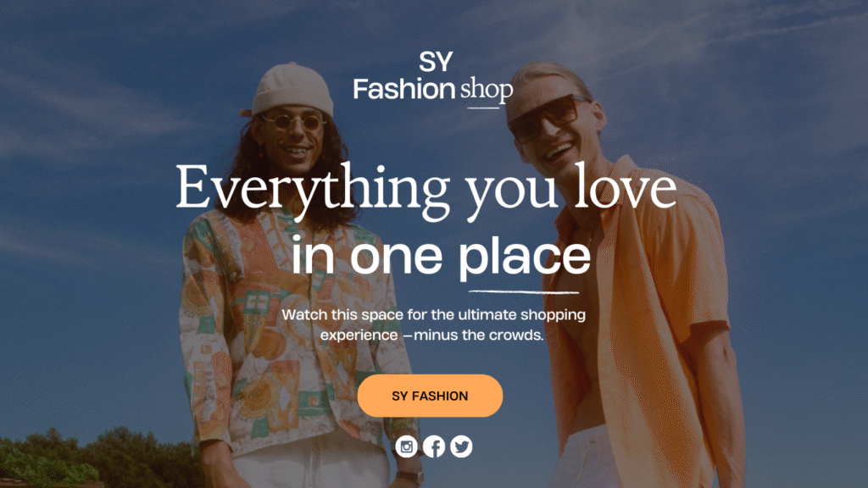
Task: Click the small underline beneath "shop"
Action: tap(483, 108)
